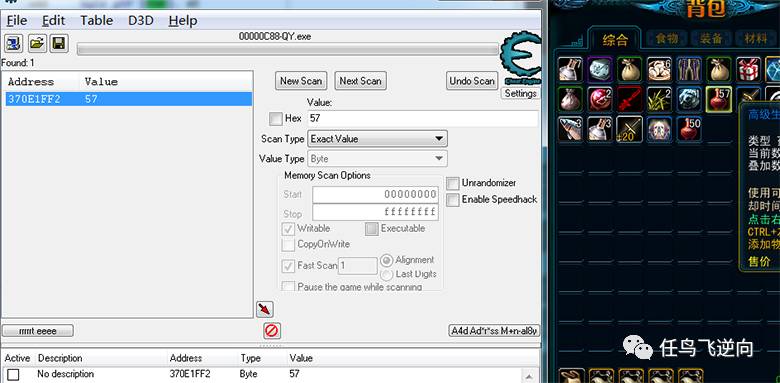This screenshot has width=780, height=383.
Task: Select the bottle item with count 3
Action: tap(600, 129)
